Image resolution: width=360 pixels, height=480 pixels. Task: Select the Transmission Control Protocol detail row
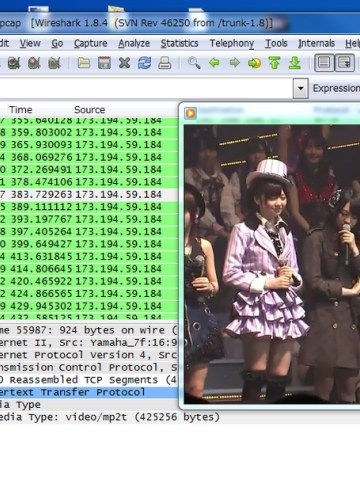click(x=89, y=367)
